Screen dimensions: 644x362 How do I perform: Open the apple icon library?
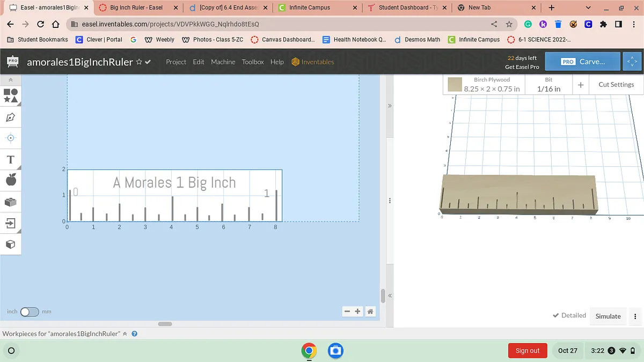(11, 180)
